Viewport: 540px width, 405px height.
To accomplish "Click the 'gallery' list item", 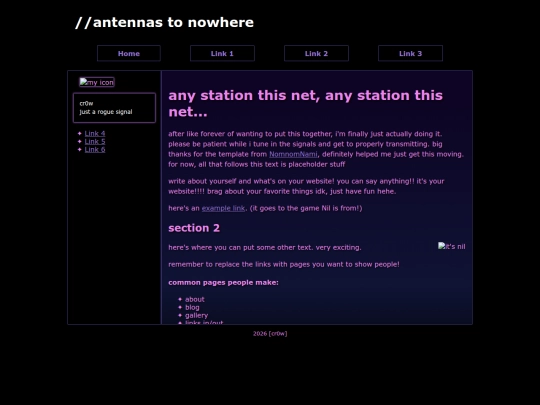I will click(196, 315).
